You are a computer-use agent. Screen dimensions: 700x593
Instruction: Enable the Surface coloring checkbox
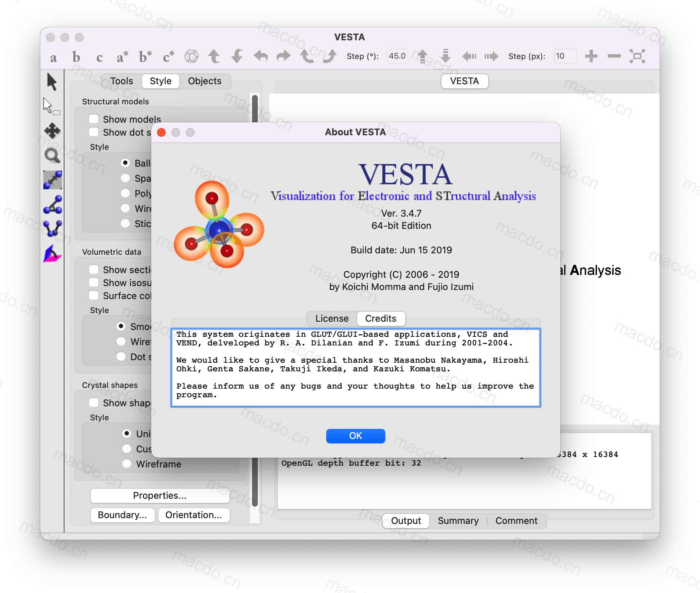tap(94, 295)
